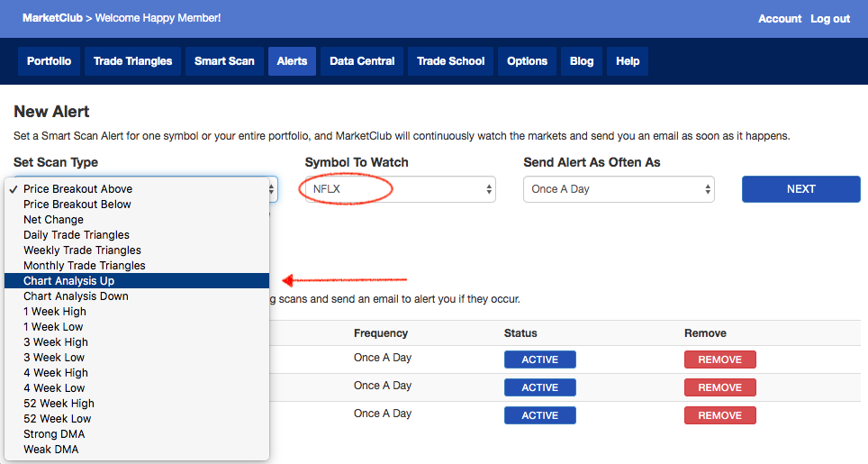This screenshot has height=464, width=868.
Task: Select 3 Week Low scan
Action: click(x=137, y=358)
